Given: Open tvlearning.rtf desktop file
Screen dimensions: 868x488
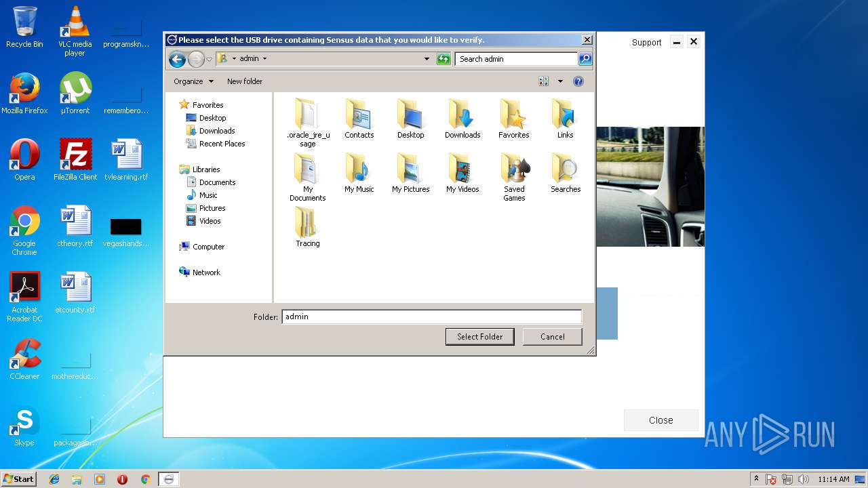Looking at the screenshot, I should pyautogui.click(x=126, y=160).
